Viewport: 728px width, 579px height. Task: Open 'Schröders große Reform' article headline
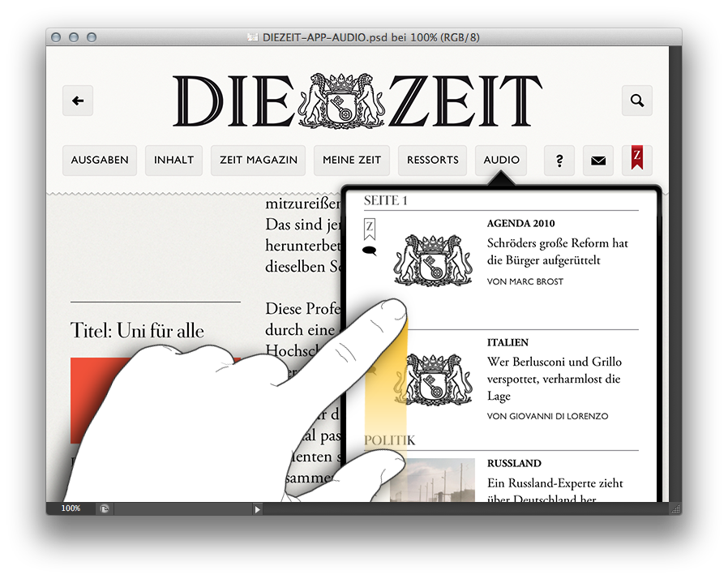pyautogui.click(x=557, y=251)
